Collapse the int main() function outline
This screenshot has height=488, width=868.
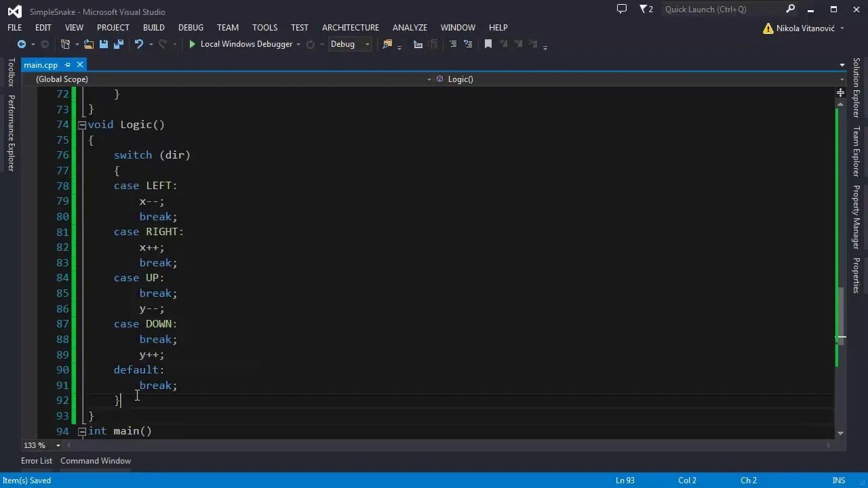82,431
